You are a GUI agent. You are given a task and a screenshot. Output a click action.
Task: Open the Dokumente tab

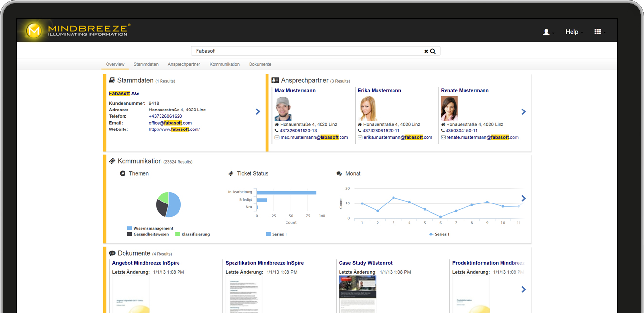point(260,64)
